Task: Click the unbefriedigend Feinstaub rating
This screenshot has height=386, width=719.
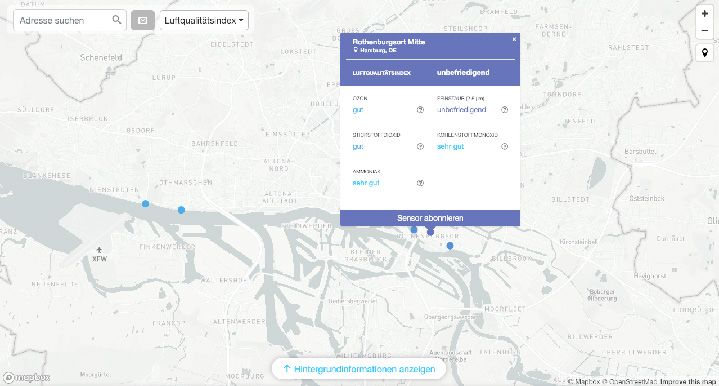Action: [461, 110]
